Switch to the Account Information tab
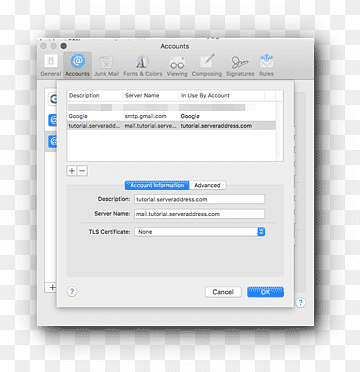The width and height of the screenshot is (360, 372). (157, 185)
